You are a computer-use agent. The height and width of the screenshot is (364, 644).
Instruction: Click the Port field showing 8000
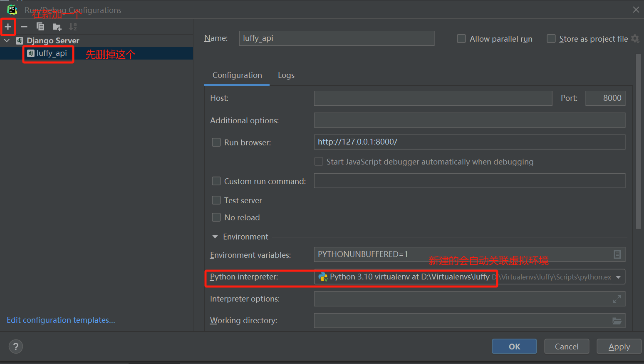coord(605,98)
